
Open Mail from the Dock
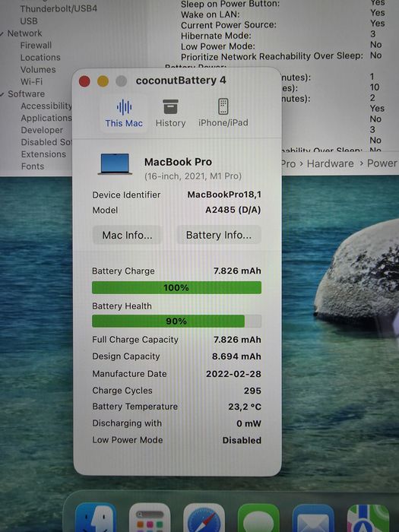313,518
